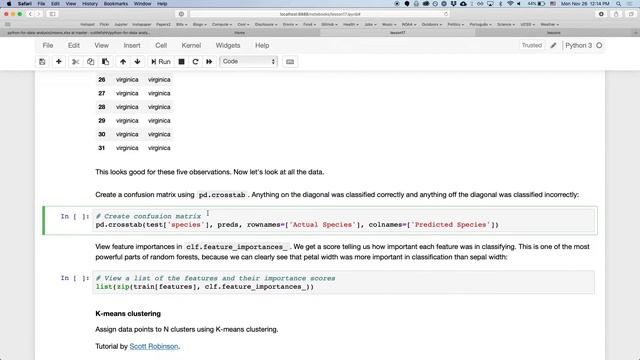Open the notebook View menu
The image size is (640, 360).
102,45
